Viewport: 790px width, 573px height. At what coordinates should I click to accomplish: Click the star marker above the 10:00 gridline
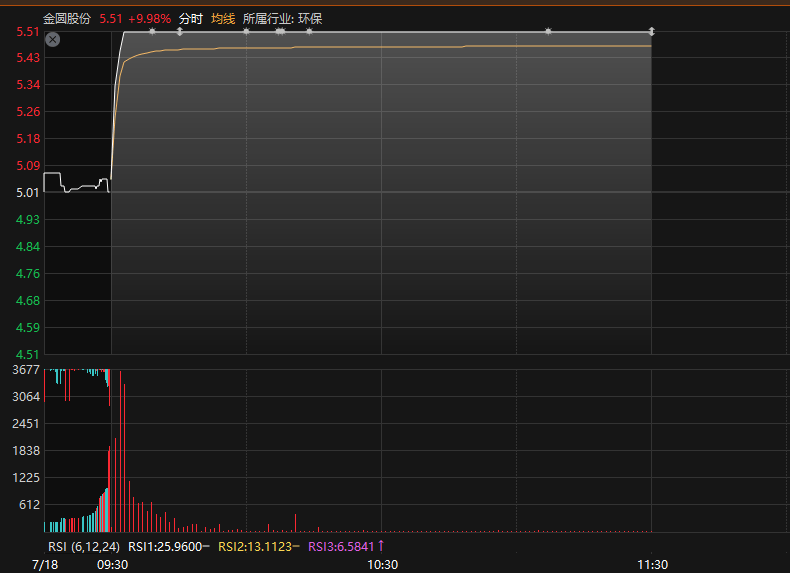point(246,32)
